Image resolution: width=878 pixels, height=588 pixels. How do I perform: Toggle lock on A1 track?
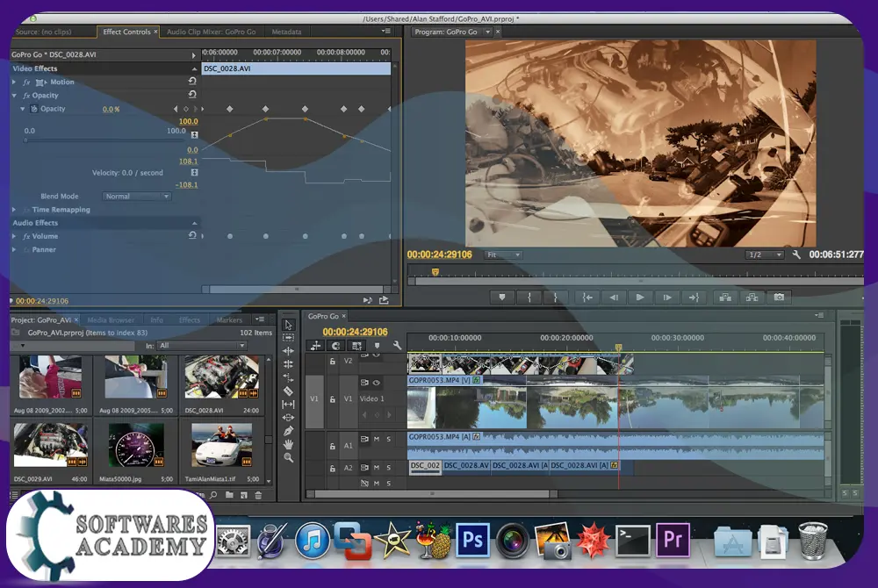[x=332, y=446]
